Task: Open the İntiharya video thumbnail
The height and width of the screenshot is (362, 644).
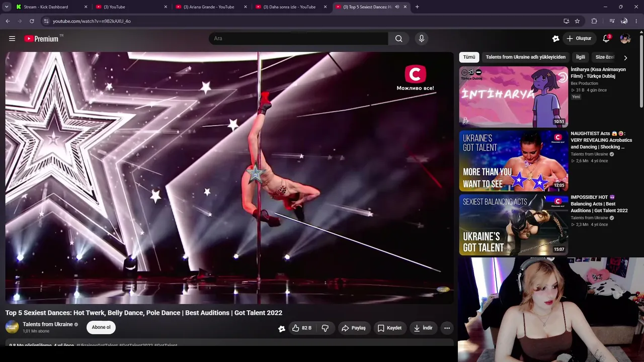Action: tap(513, 97)
